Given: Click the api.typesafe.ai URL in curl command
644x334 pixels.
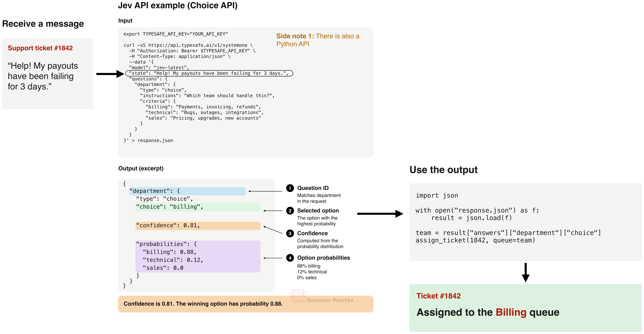Looking at the screenshot, I should [198, 45].
